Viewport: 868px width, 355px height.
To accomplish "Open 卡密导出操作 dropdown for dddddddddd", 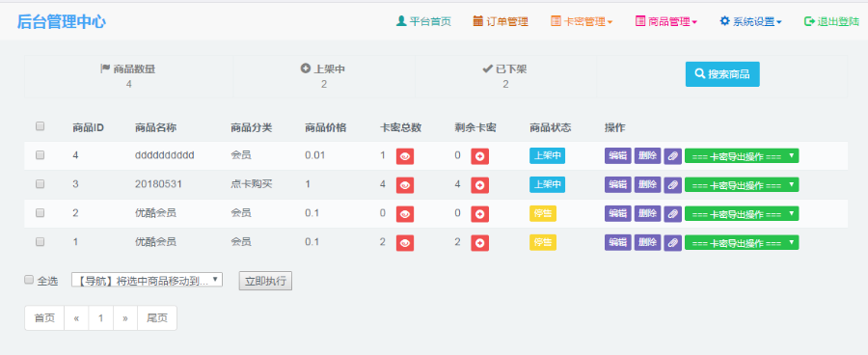I will tap(742, 156).
